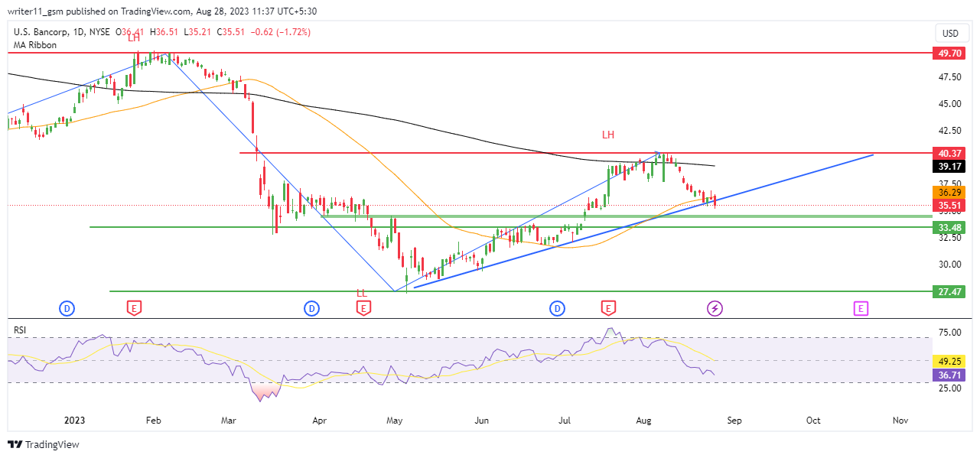Open the USD currency selector
Screen dimensions: 980x458
click(951, 34)
